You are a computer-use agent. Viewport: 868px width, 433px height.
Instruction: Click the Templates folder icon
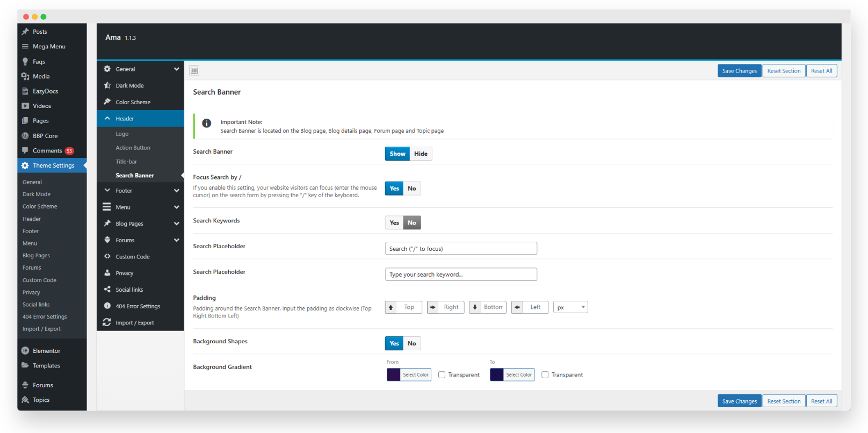(25, 365)
